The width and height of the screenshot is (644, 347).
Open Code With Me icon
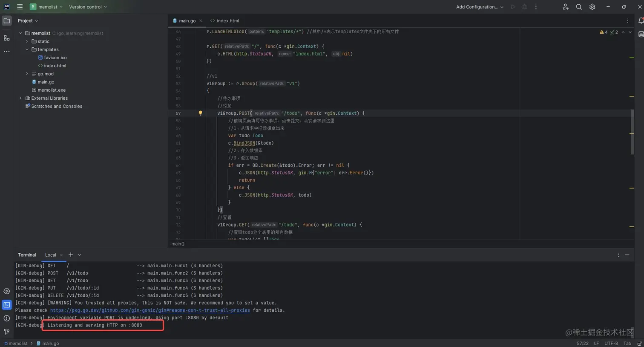click(x=565, y=7)
